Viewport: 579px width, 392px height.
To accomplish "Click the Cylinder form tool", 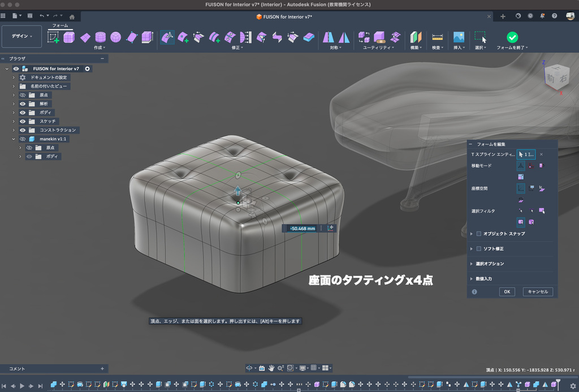I will [x=100, y=37].
